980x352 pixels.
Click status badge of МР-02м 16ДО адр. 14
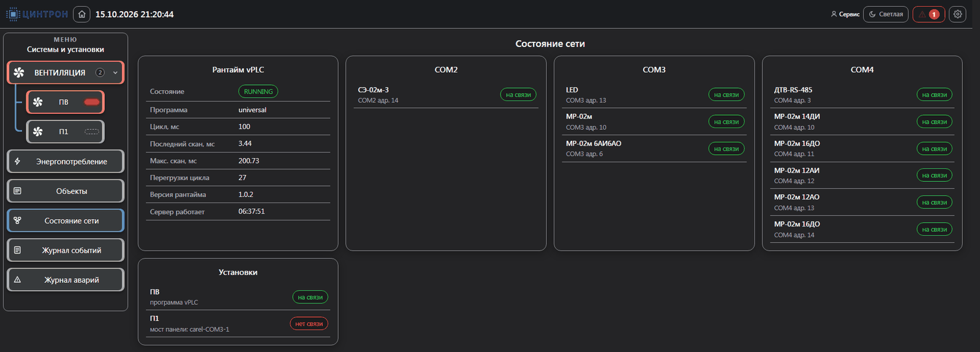pos(935,230)
